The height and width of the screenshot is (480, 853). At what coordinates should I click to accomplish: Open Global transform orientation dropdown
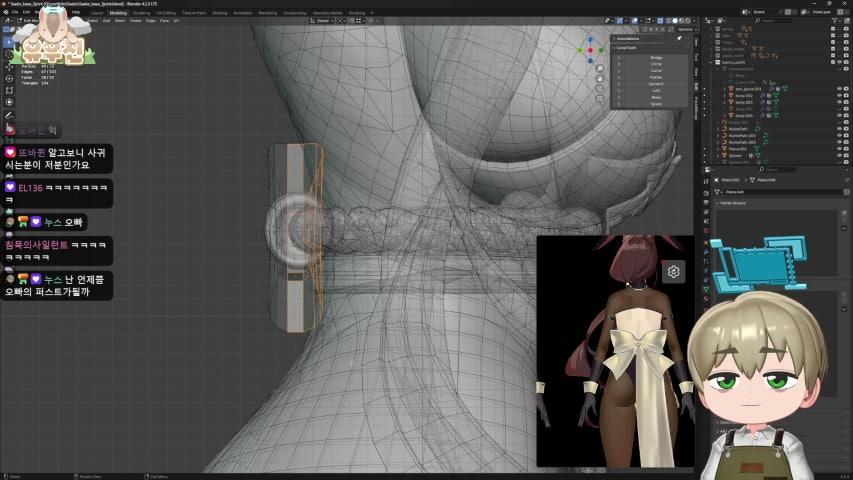point(322,21)
